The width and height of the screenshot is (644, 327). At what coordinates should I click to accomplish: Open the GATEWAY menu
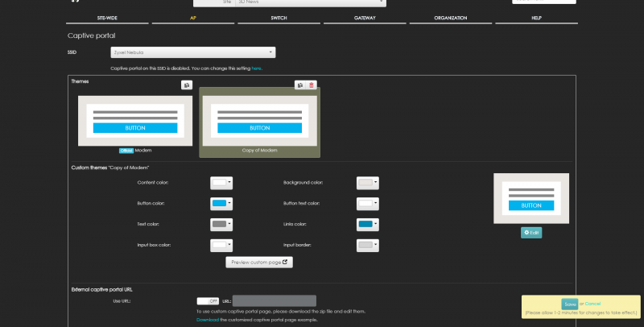[x=365, y=18]
